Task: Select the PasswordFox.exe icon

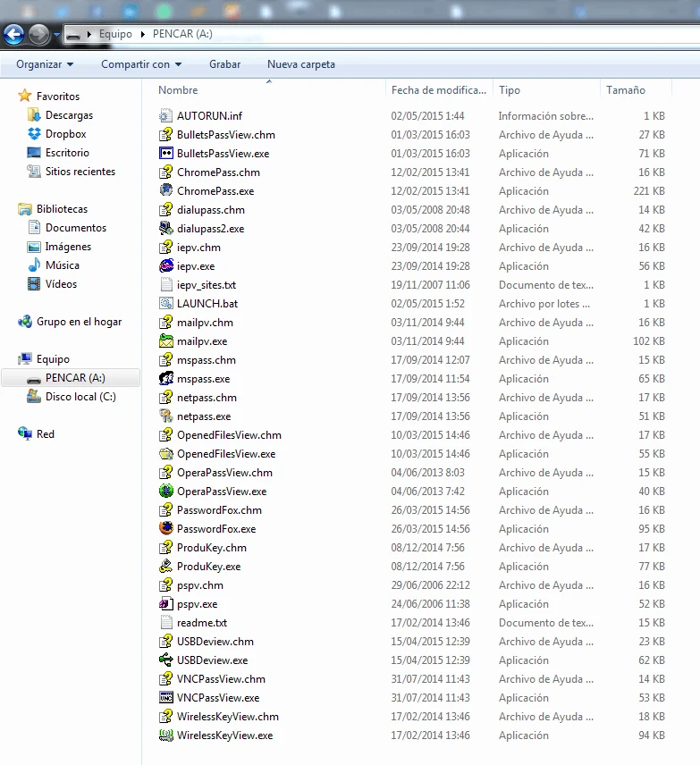Action: click(166, 528)
